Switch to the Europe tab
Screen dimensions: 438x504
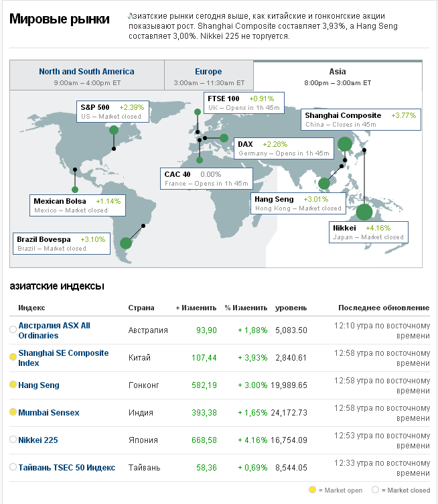209,75
